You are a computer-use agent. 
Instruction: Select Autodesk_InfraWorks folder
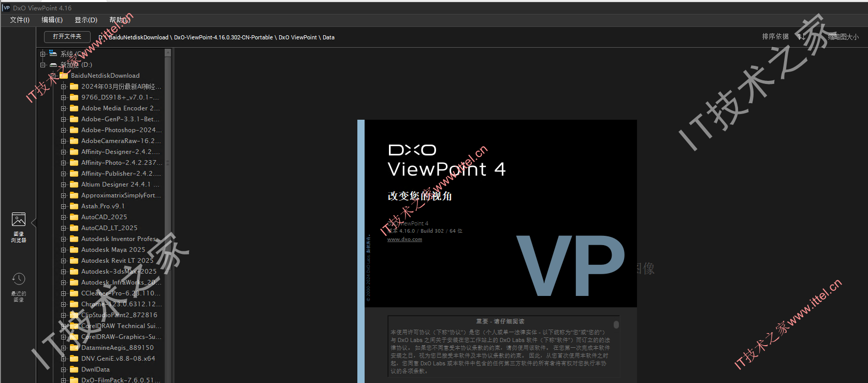121,282
